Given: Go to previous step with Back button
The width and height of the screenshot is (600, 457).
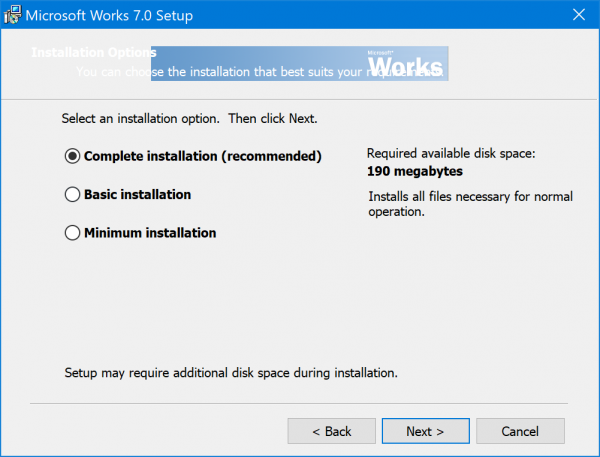Looking at the screenshot, I should (331, 431).
